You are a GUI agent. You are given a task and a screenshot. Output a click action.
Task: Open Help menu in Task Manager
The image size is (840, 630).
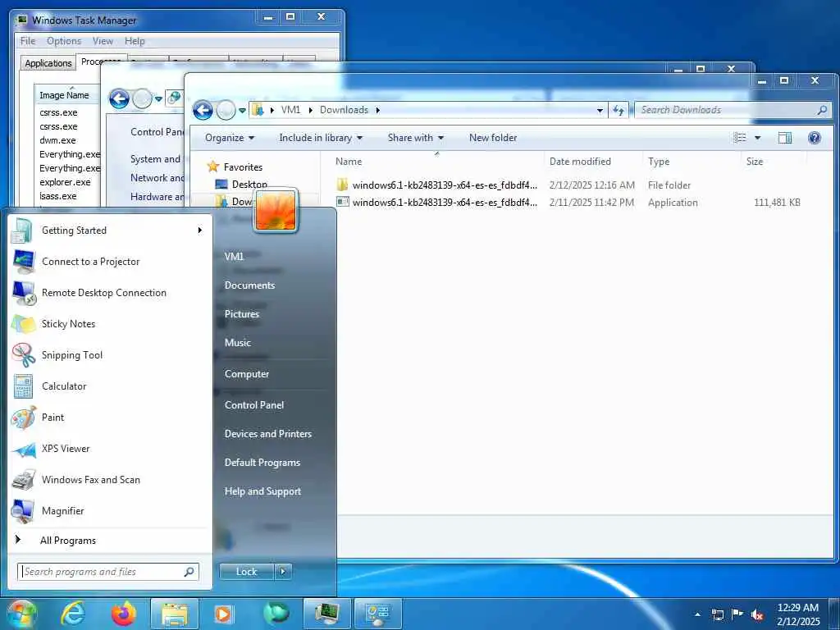135,41
